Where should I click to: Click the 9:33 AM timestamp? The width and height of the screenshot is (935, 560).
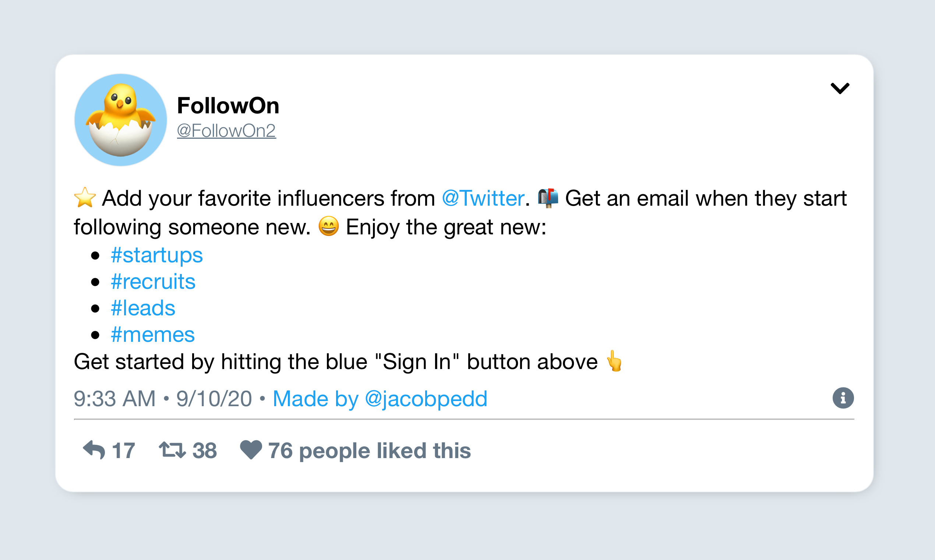[x=114, y=398]
